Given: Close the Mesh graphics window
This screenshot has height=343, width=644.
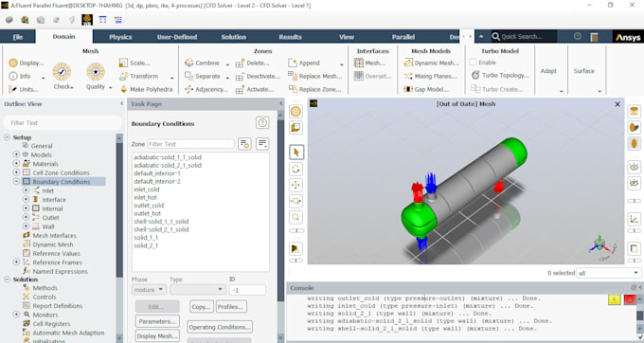Looking at the screenshot, I should (x=617, y=104).
